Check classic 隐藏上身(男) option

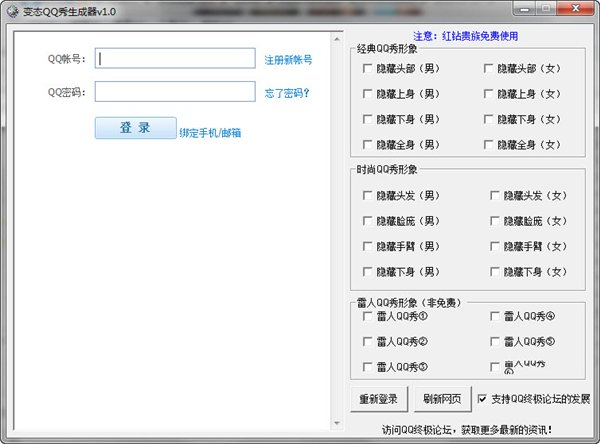(367, 94)
